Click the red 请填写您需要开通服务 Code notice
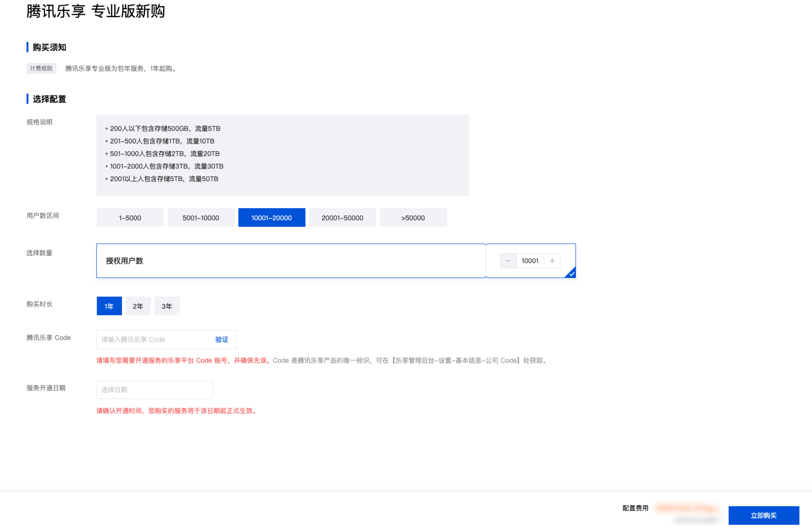 point(183,360)
